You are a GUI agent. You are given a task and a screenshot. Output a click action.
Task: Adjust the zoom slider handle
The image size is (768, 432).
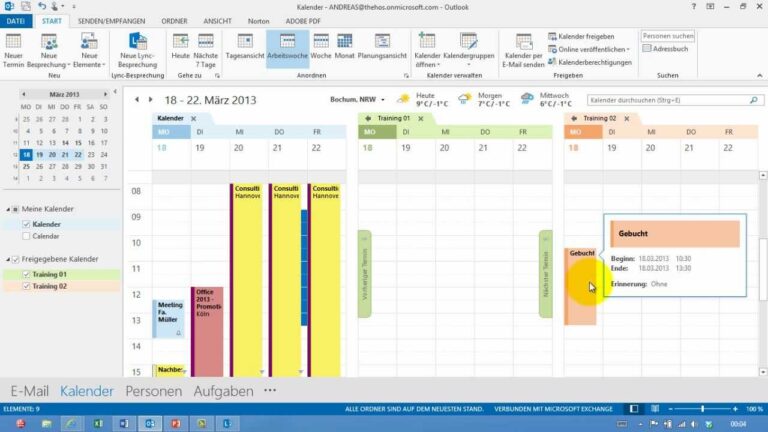702,408
